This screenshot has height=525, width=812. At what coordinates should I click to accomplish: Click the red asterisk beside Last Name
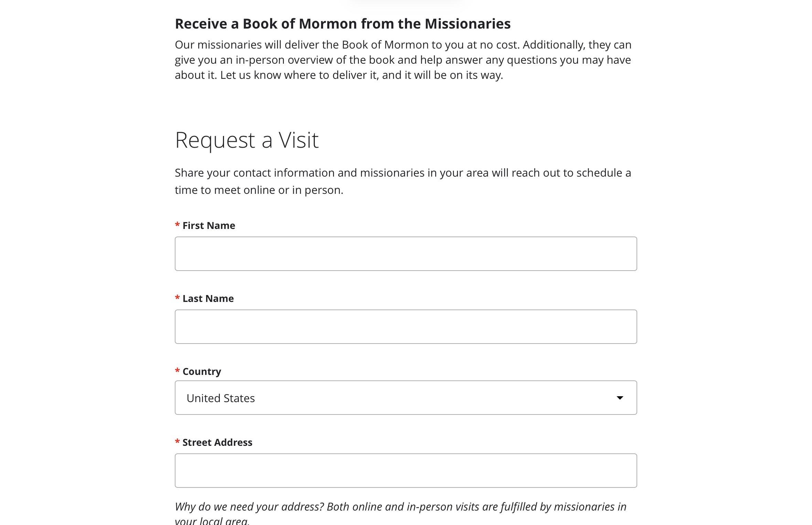tap(178, 298)
